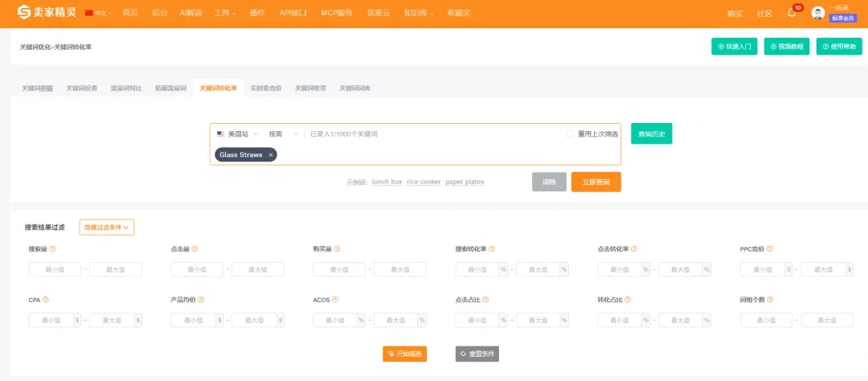Click the 立即查询 button
The width and height of the screenshot is (868, 381).
coord(596,182)
